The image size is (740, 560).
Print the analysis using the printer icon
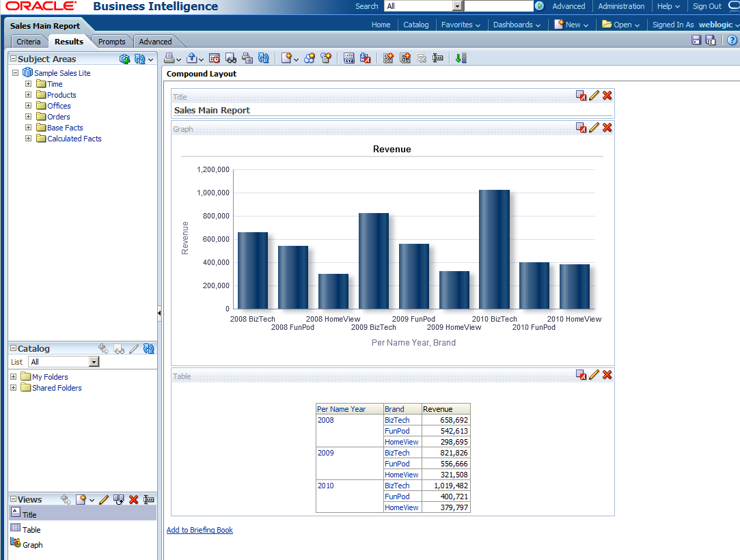[171, 58]
